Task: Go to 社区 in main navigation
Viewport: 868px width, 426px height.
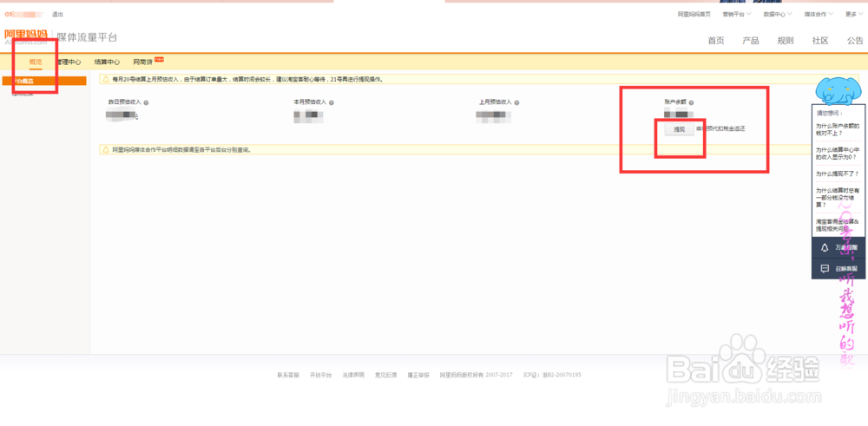Action: click(x=820, y=41)
